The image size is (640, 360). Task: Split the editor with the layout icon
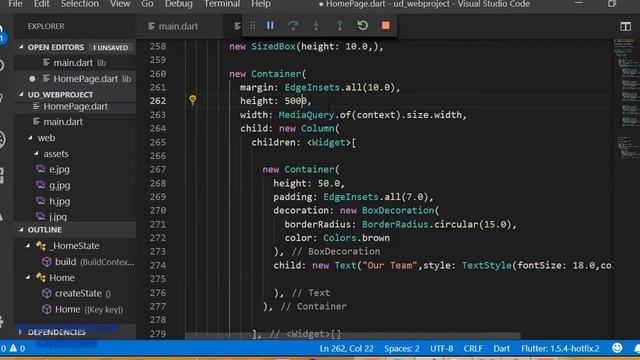click(x=625, y=27)
